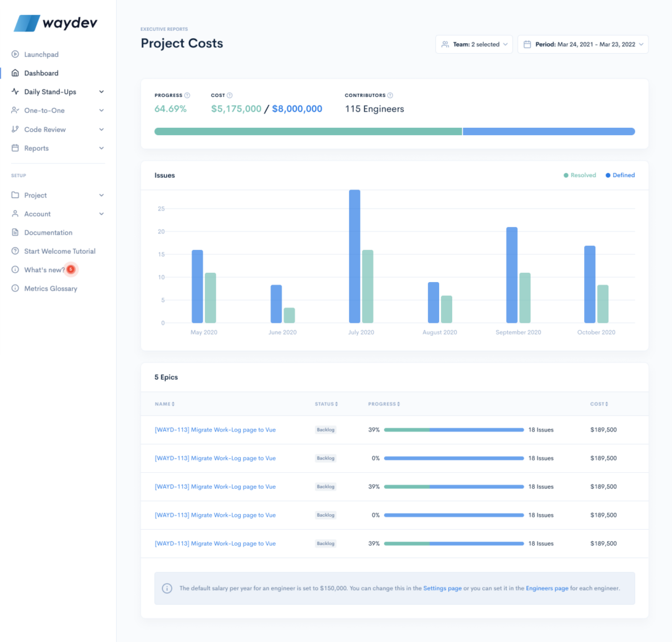
Task: Open the Period date range picker
Action: coord(583,44)
